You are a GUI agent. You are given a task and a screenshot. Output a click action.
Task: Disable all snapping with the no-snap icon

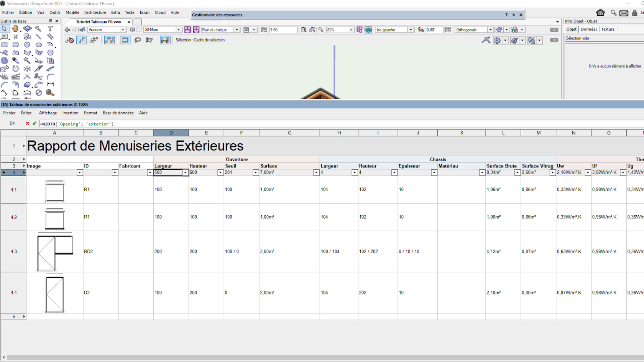point(69,40)
